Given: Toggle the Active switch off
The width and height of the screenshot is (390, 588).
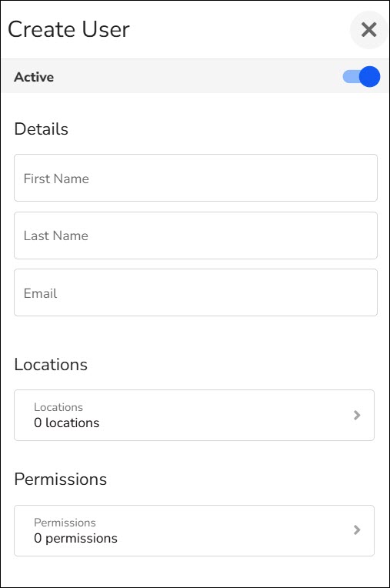Looking at the screenshot, I should pyautogui.click(x=362, y=76).
